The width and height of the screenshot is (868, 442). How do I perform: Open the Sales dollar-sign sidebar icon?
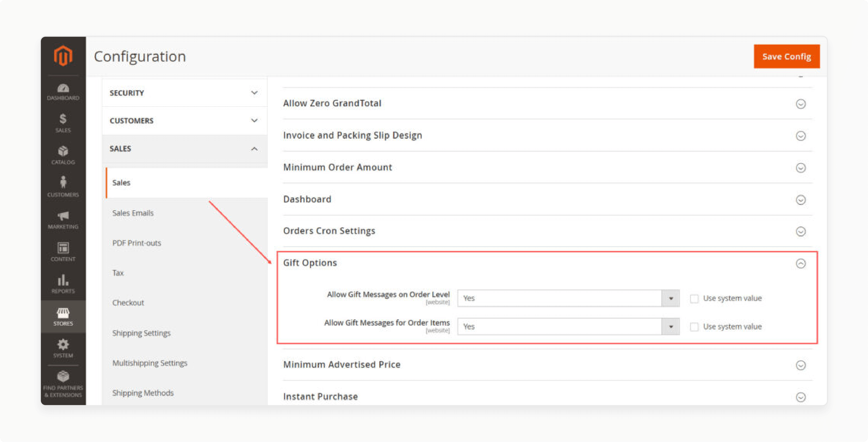point(63,123)
